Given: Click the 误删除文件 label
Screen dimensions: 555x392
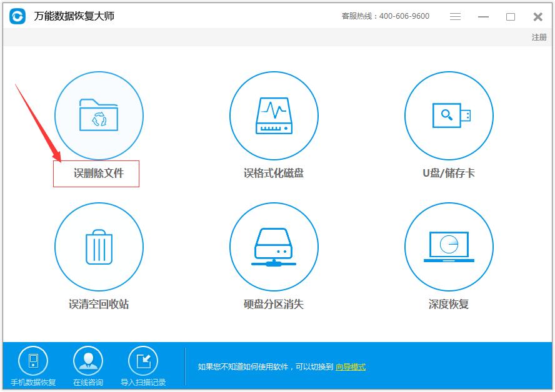Looking at the screenshot, I should click(99, 174).
